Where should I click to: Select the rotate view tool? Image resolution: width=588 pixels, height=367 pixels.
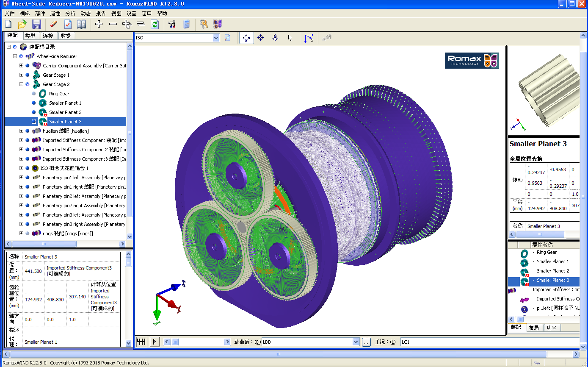[246, 38]
